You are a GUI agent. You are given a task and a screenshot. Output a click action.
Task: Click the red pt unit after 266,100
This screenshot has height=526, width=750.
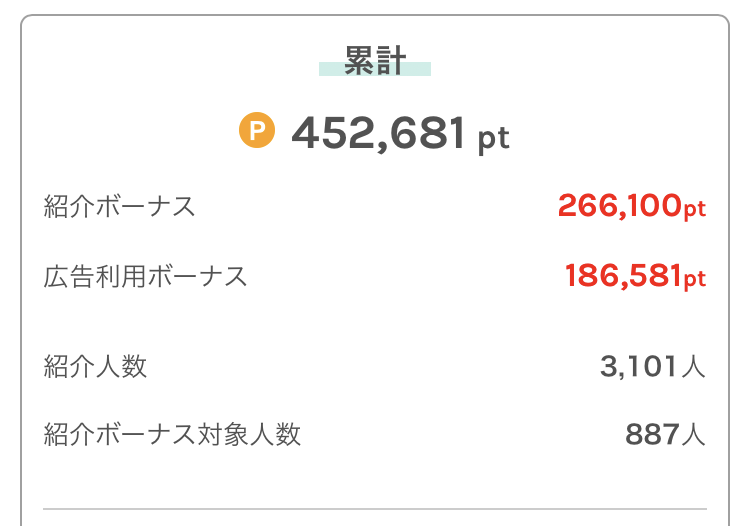pyautogui.click(x=695, y=209)
